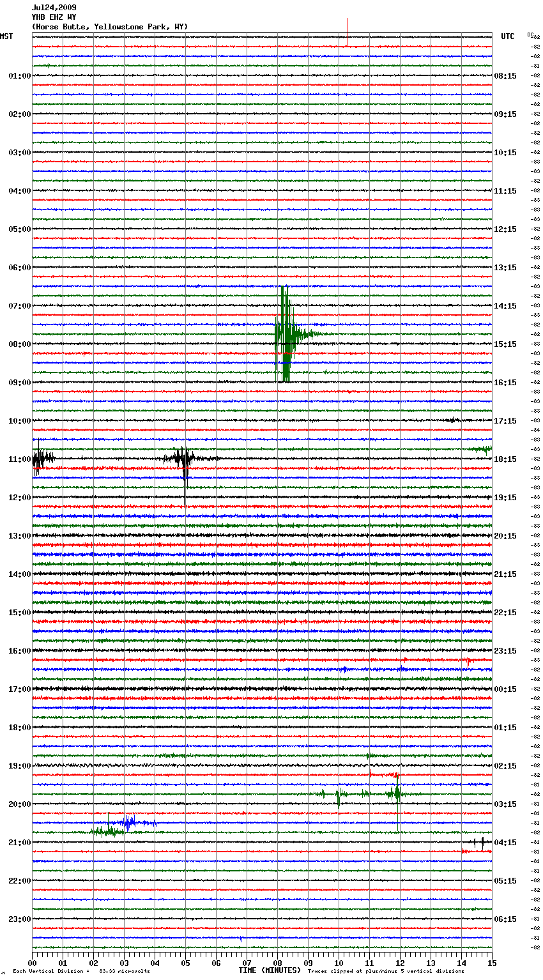Select the 18:00 MST row label
543x980 pixels.
(x=19, y=728)
